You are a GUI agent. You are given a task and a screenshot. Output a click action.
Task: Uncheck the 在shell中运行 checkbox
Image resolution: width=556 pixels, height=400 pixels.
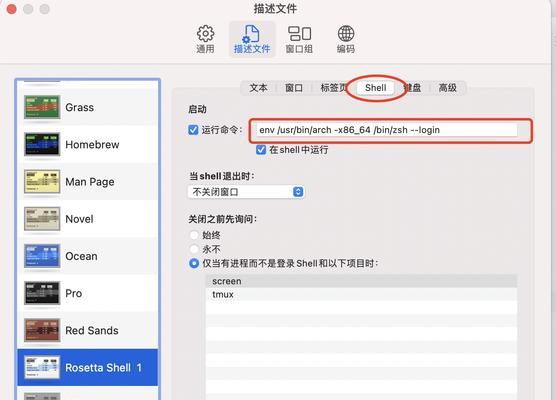[261, 150]
